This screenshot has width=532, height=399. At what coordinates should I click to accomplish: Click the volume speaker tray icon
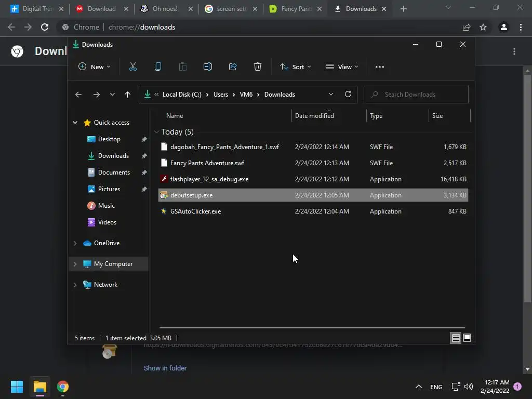coord(469,387)
